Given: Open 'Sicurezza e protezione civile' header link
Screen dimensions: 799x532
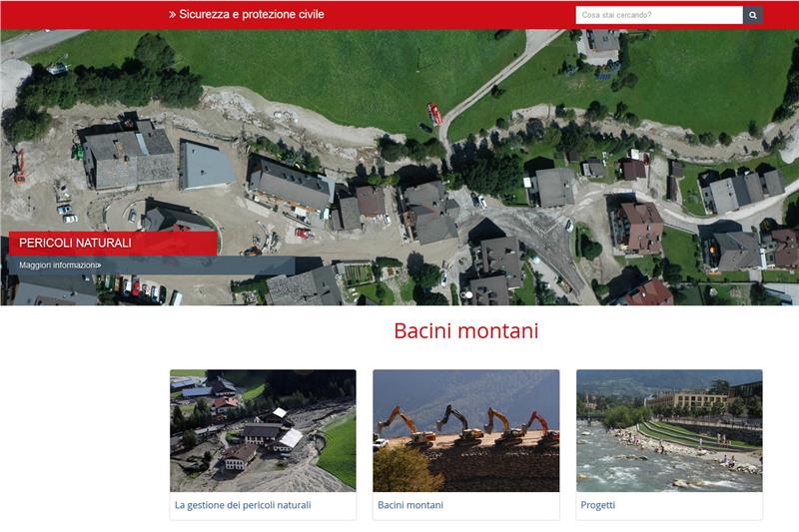Looking at the screenshot, I should pyautogui.click(x=252, y=15).
